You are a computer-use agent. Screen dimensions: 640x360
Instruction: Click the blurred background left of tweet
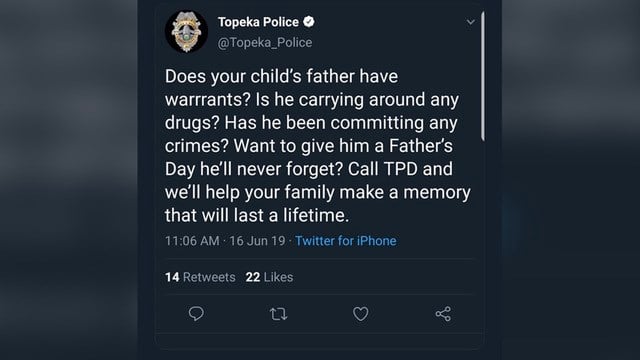(x=69, y=180)
